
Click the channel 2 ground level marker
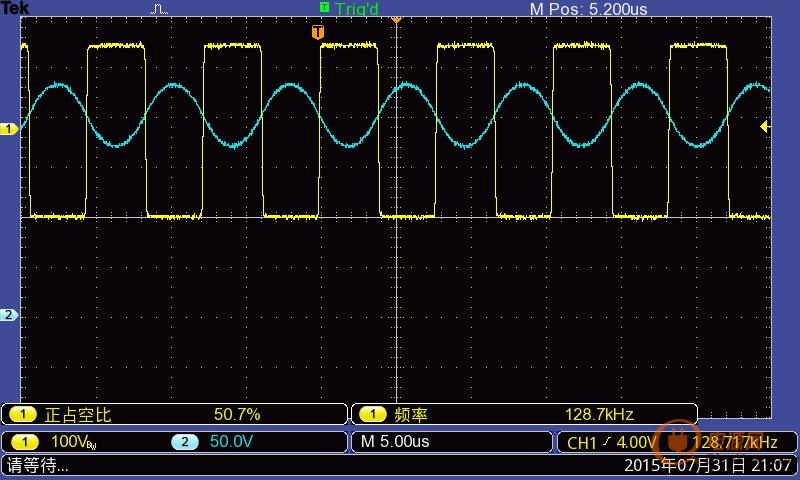(9, 315)
